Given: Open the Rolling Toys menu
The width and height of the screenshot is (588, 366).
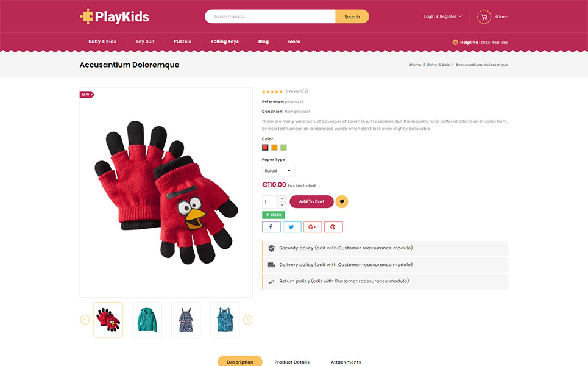Looking at the screenshot, I should coord(225,41).
